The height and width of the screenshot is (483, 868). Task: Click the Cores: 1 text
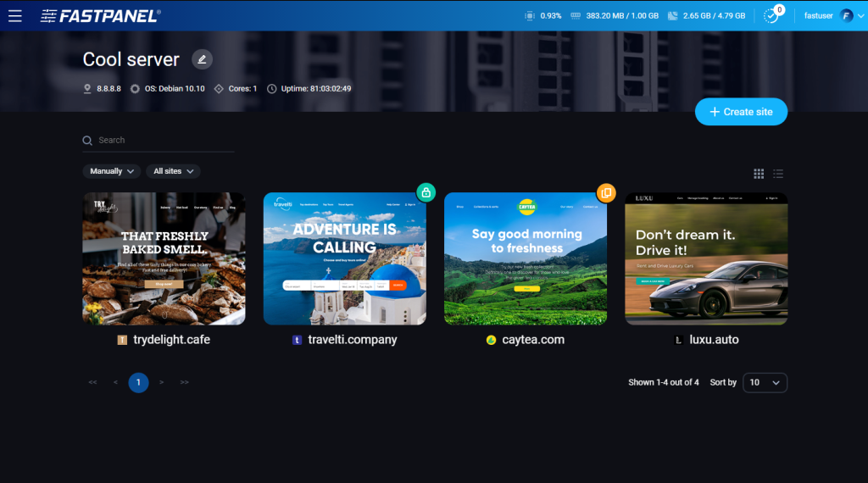(x=242, y=88)
